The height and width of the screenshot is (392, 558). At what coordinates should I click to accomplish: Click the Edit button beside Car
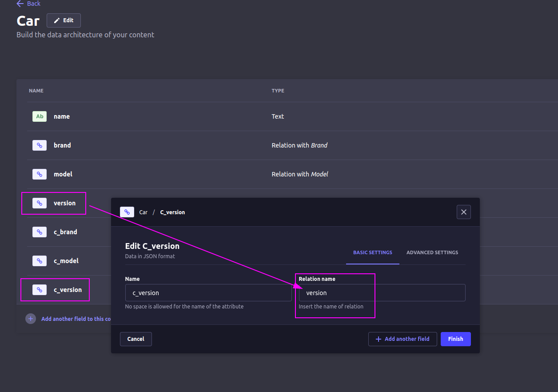[64, 20]
